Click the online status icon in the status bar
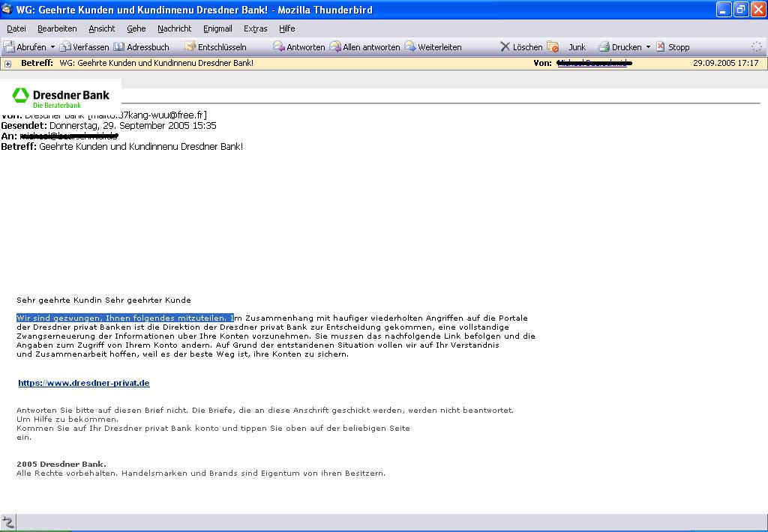This screenshot has width=768, height=532. (x=7, y=522)
